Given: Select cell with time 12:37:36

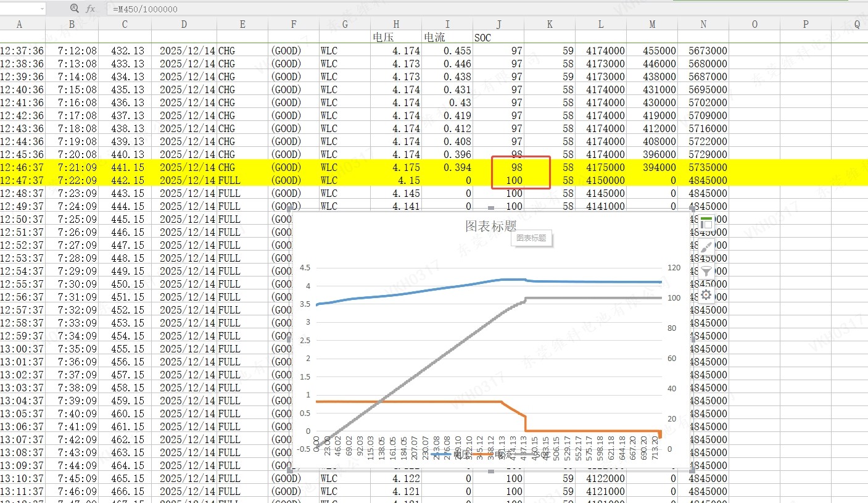Looking at the screenshot, I should (22, 51).
